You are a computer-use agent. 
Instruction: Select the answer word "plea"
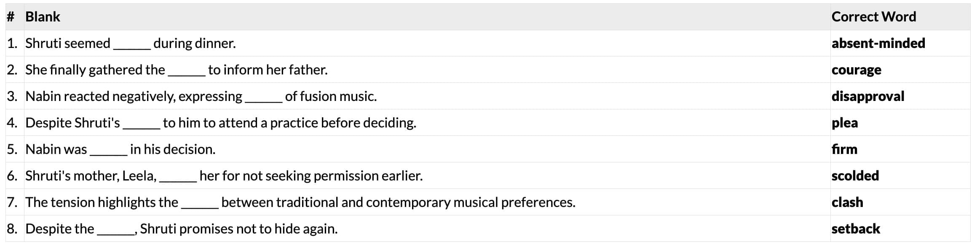pyautogui.click(x=844, y=123)
